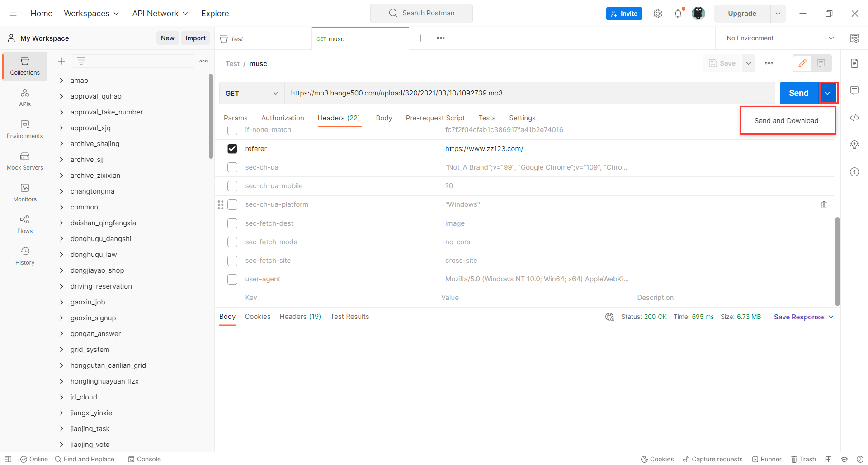
Task: Click the Import button
Action: pyautogui.click(x=195, y=38)
